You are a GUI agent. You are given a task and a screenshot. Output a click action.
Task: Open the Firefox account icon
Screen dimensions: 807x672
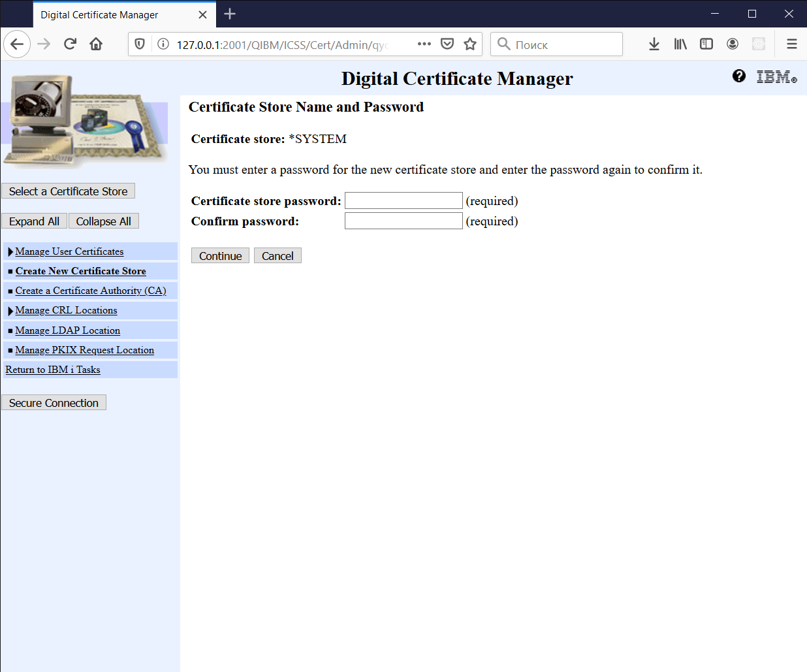pyautogui.click(x=733, y=44)
